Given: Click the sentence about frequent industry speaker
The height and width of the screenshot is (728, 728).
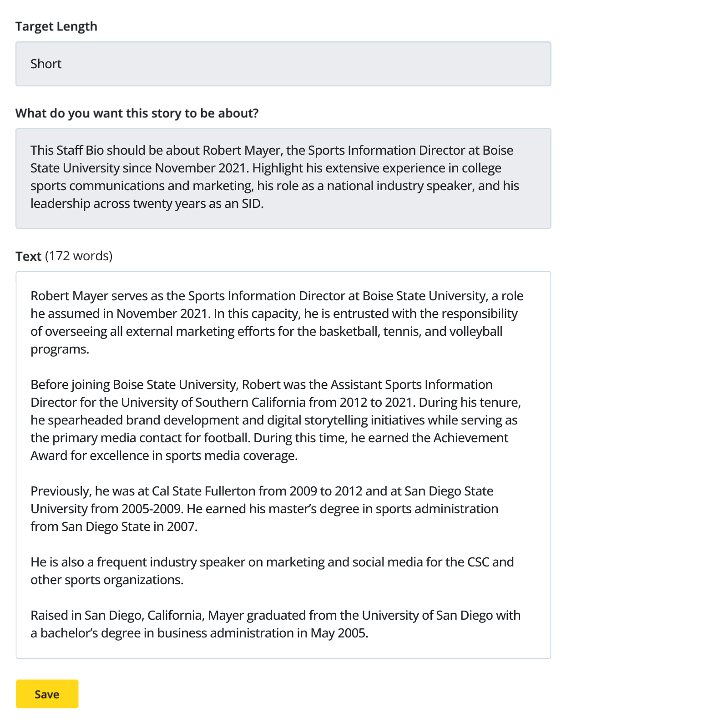Looking at the screenshot, I should [272, 571].
